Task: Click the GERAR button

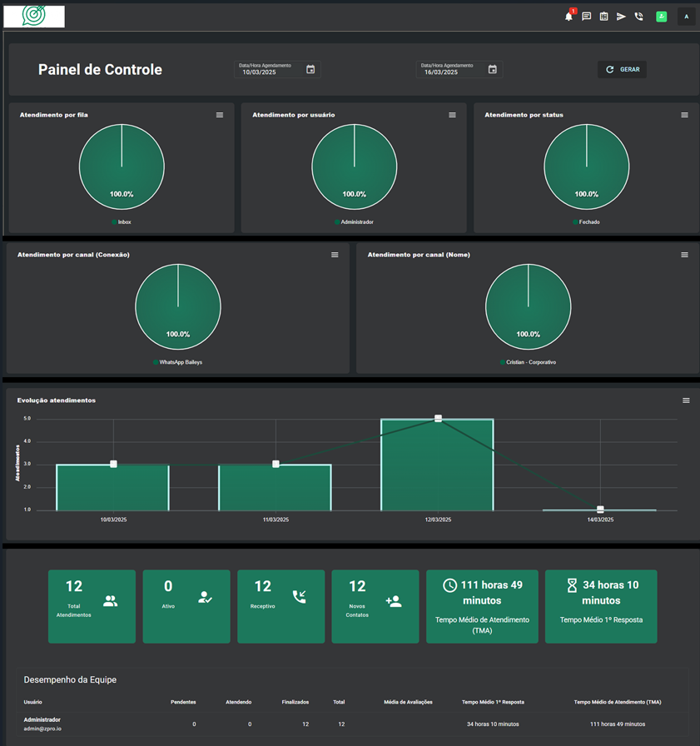Action: 622,70
